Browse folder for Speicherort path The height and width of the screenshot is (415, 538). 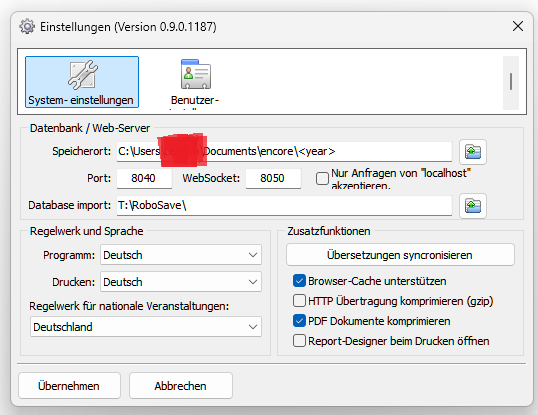[473, 152]
